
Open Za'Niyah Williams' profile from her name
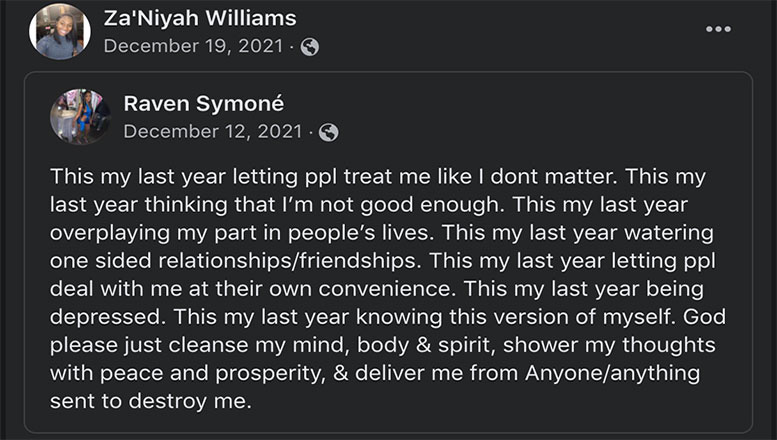pyautogui.click(x=200, y=18)
